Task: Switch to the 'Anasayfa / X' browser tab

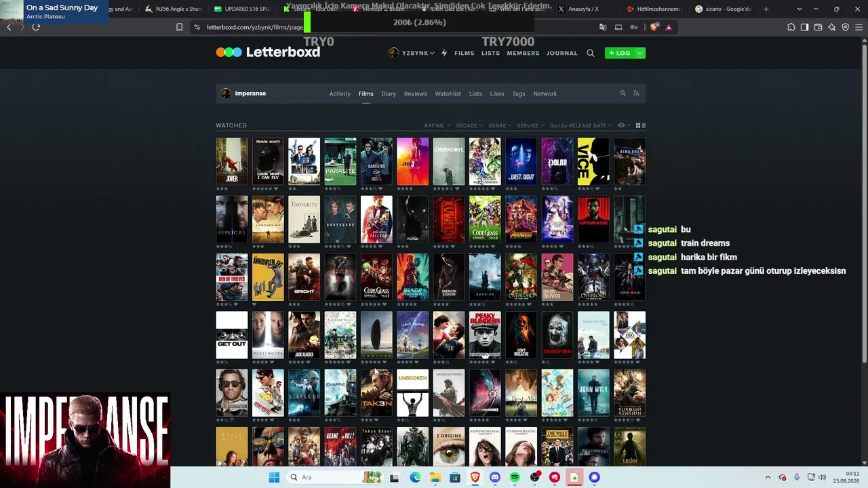Action: click(x=580, y=9)
